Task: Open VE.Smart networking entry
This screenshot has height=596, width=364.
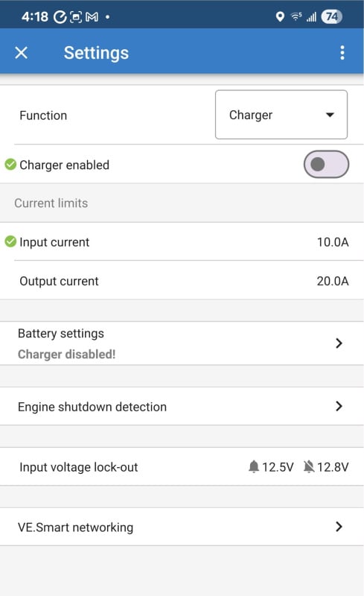Action: coord(182,527)
